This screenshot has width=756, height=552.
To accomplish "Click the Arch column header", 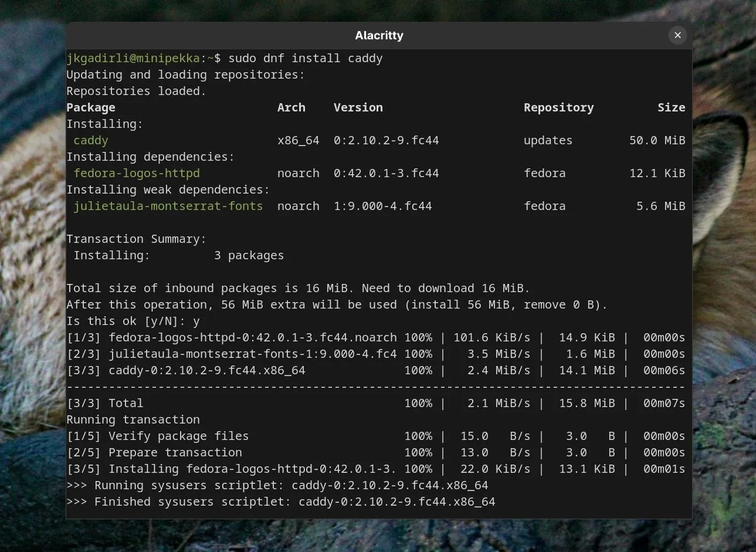I will point(291,107).
